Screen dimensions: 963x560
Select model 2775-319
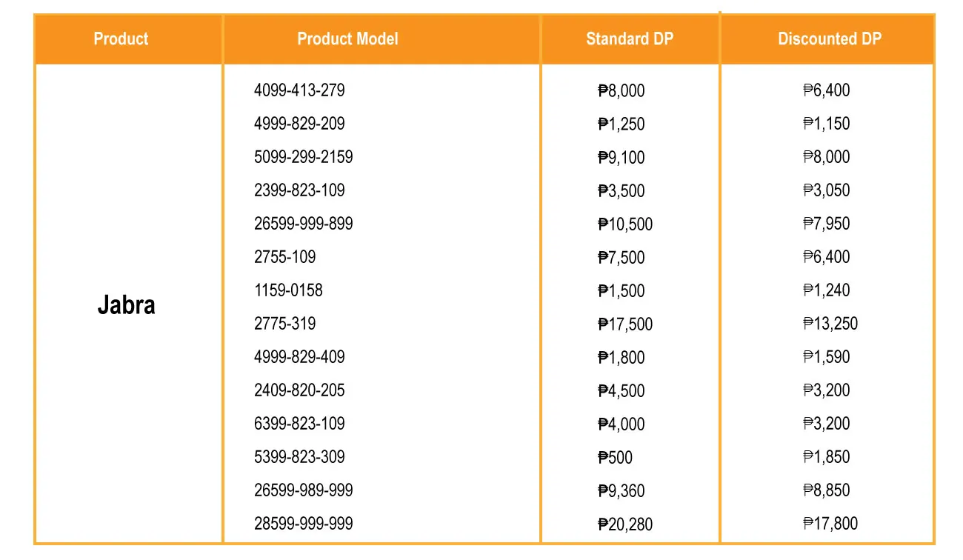[284, 324]
